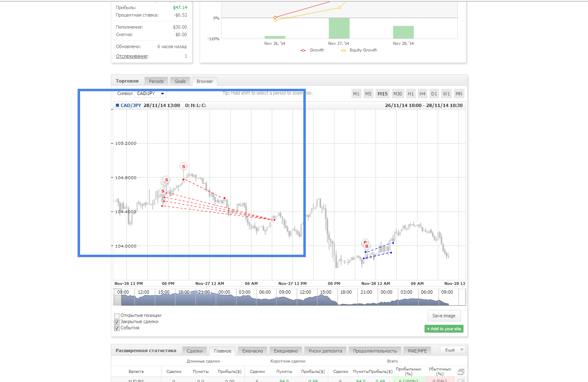Switch to the Goals tab
The image size is (588, 382).
pos(180,81)
